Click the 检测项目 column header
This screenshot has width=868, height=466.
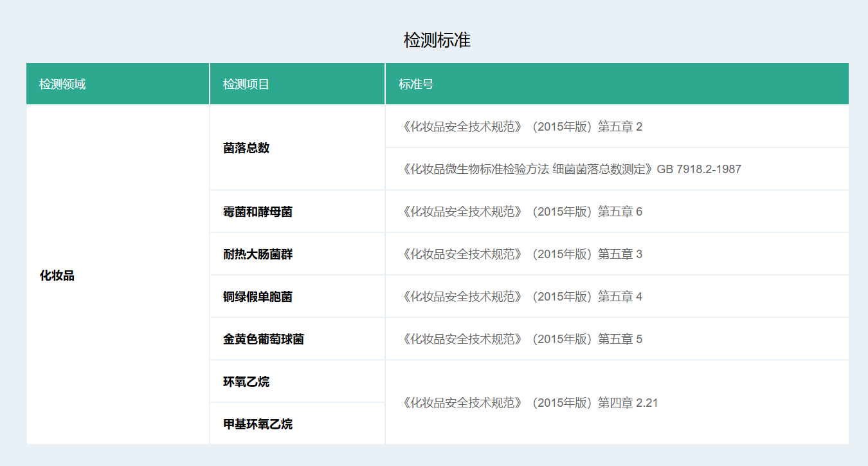pos(246,84)
